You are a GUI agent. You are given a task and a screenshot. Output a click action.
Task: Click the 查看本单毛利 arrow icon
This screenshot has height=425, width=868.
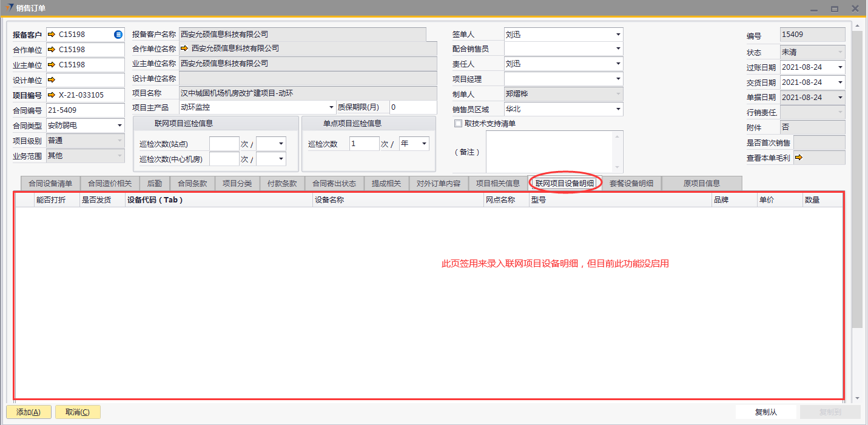[x=799, y=158]
